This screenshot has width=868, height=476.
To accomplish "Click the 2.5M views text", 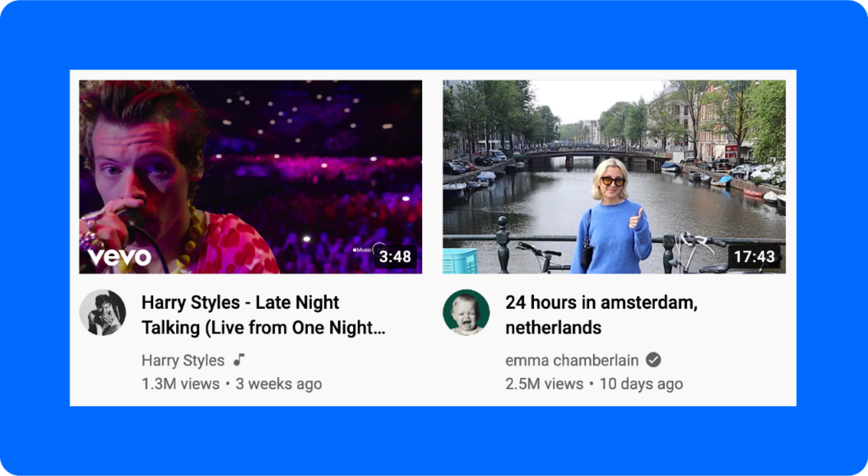I will click(544, 384).
